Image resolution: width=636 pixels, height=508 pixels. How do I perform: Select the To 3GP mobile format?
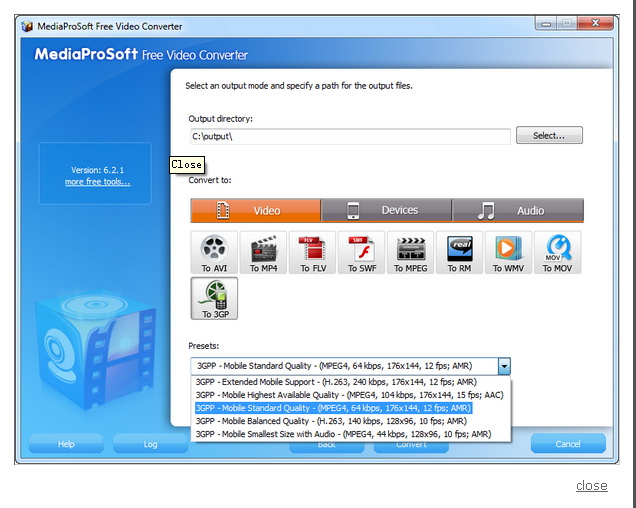tap(214, 299)
